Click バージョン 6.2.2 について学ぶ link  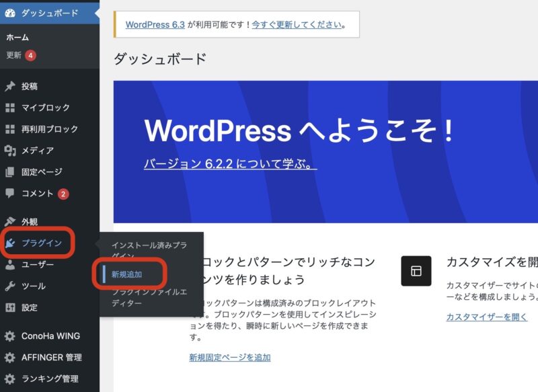(x=230, y=163)
